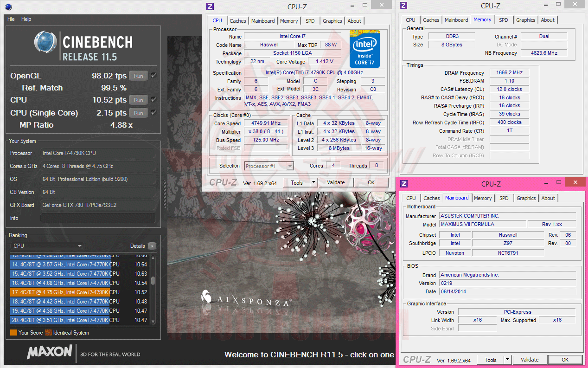Toggle the CPU test checkbox
Image resolution: width=588 pixels, height=368 pixels.
(x=153, y=100)
